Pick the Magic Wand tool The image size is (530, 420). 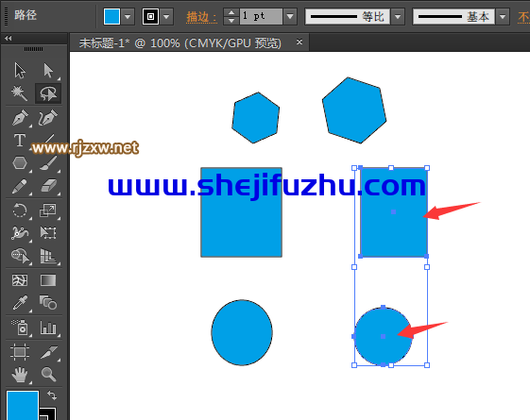(x=19, y=93)
